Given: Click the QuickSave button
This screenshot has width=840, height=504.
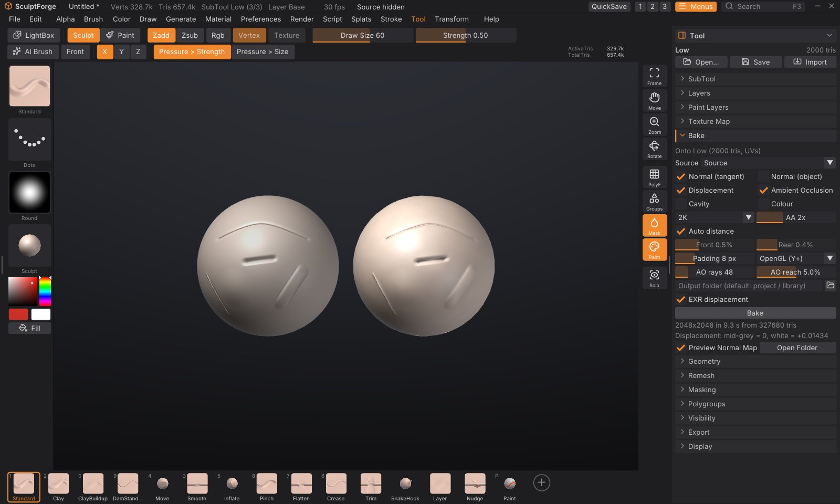Looking at the screenshot, I should pos(609,6).
